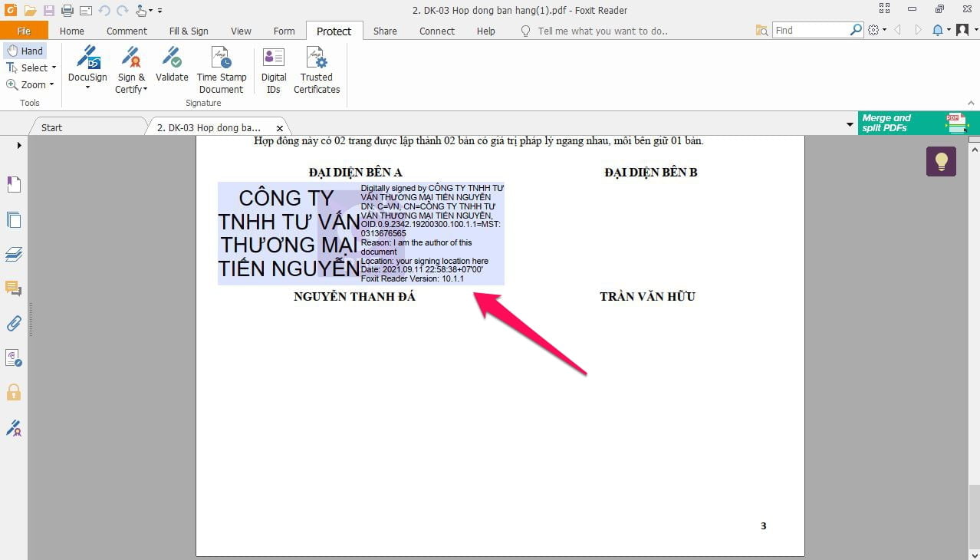Image resolution: width=980 pixels, height=560 pixels.
Task: Collapse the ribbon with the chevron arrow
Action: (971, 102)
